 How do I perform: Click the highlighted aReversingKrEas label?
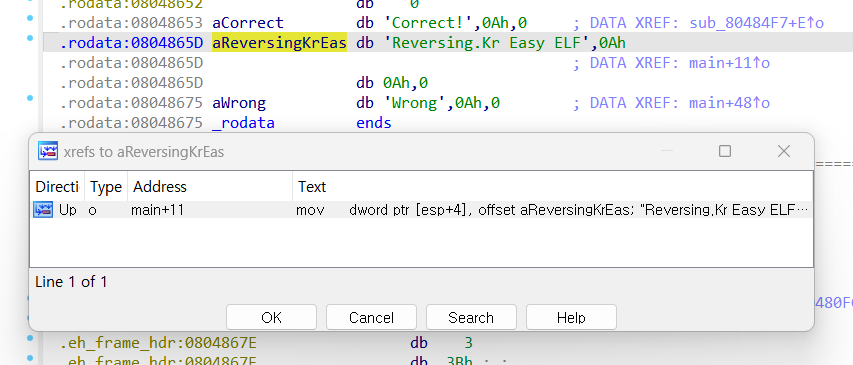(279, 43)
